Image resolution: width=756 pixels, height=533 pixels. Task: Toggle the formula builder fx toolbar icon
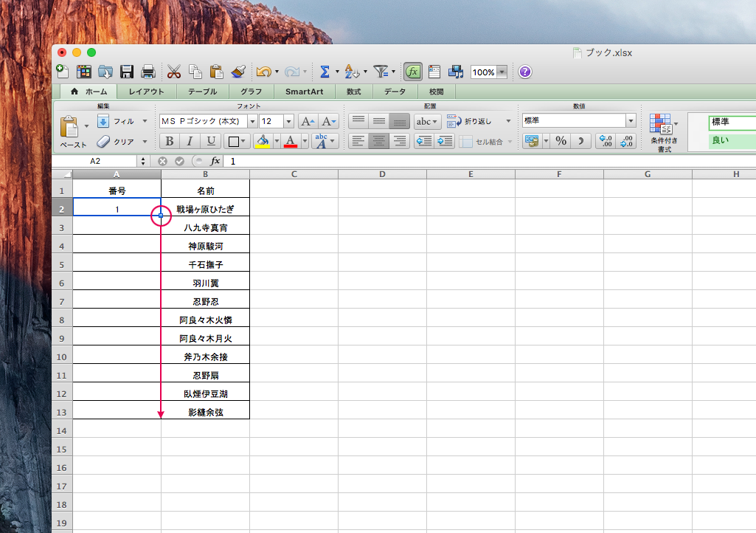[413, 72]
